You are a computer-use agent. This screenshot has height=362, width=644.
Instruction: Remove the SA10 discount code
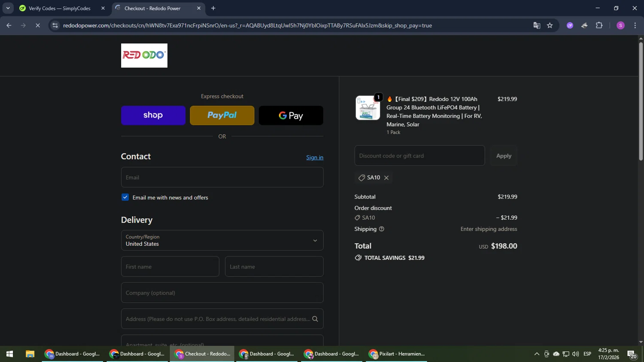pos(386,178)
